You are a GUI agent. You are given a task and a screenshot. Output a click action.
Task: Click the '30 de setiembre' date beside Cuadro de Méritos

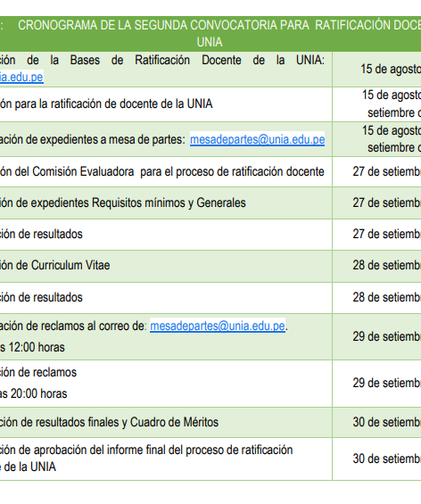pos(387,422)
